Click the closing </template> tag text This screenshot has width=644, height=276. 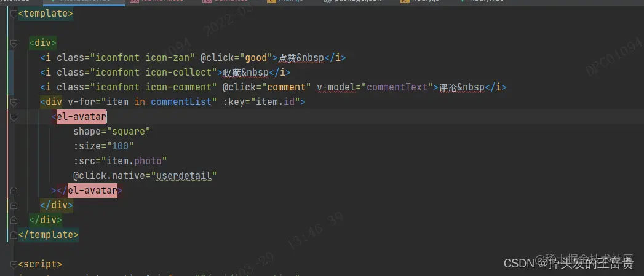[48, 235]
